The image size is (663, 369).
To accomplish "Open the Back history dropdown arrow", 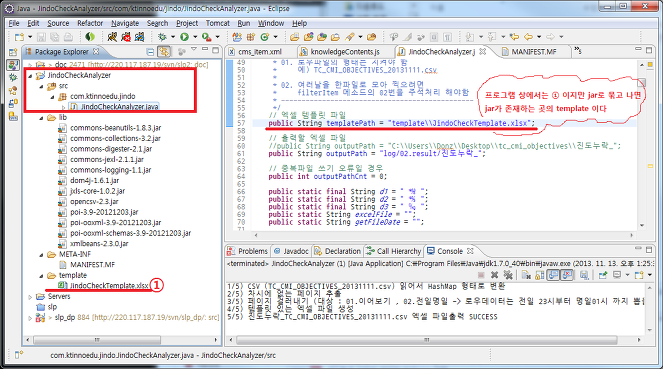I will [539, 37].
